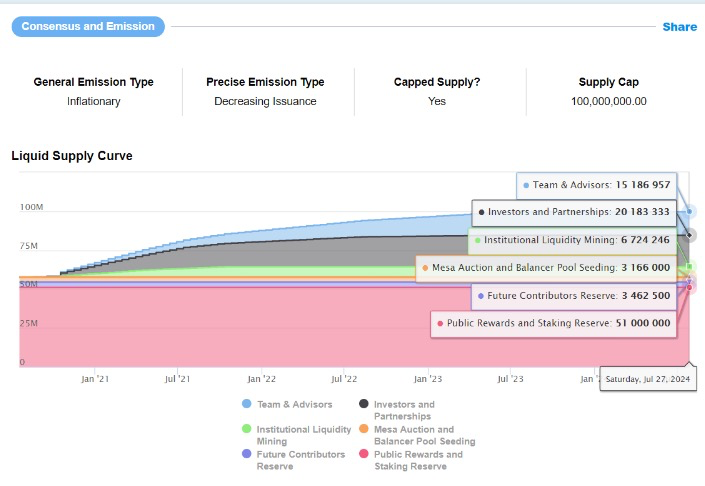Hide Public Rewards and Staking Reserve series
The height and width of the screenshot is (486, 705).
(418, 460)
